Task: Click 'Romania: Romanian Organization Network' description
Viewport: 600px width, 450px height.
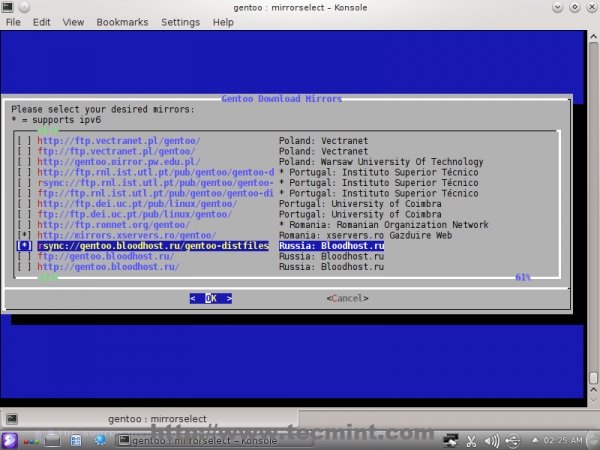Action: pyautogui.click(x=384, y=225)
